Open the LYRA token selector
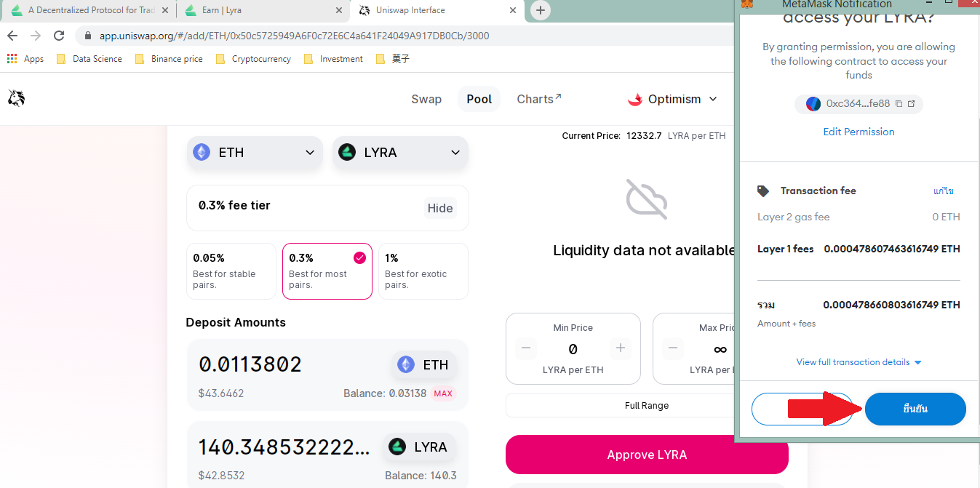This screenshot has width=980, height=488. [x=400, y=153]
